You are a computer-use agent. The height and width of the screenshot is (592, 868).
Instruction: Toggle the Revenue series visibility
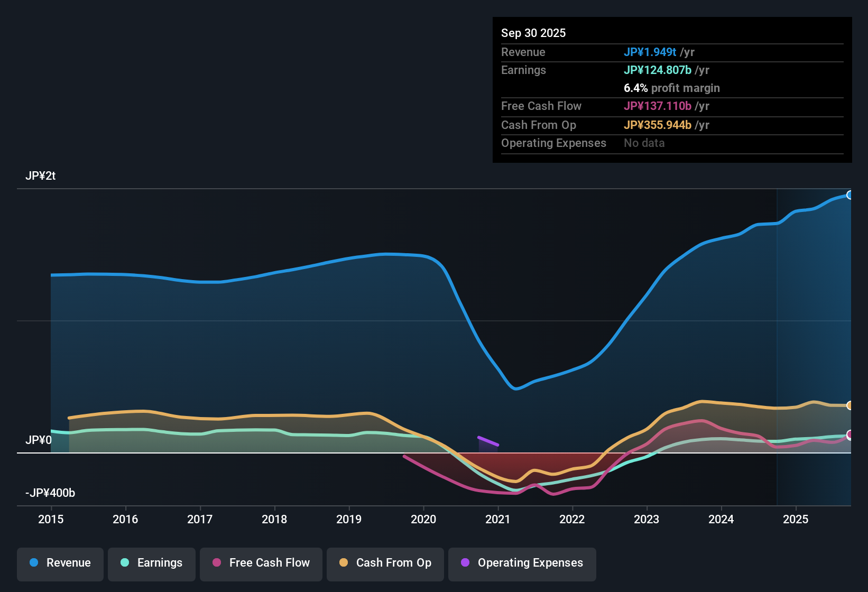tap(60, 563)
